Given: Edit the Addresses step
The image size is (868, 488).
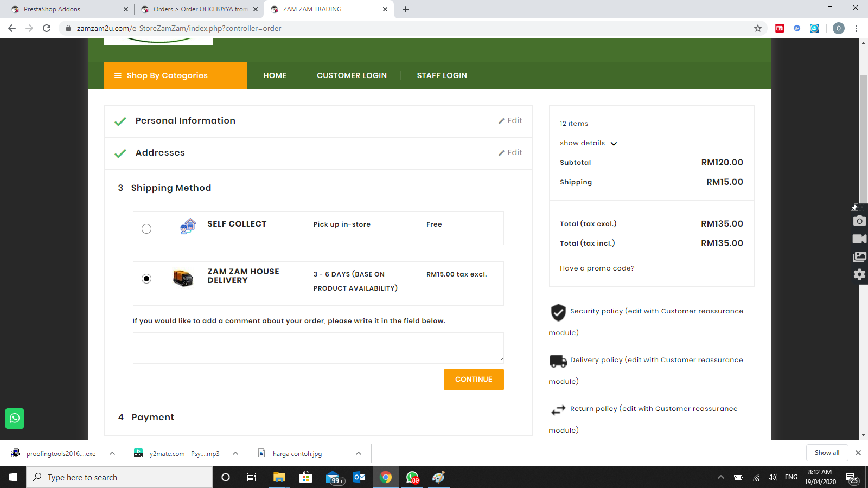Looking at the screenshot, I should (510, 153).
